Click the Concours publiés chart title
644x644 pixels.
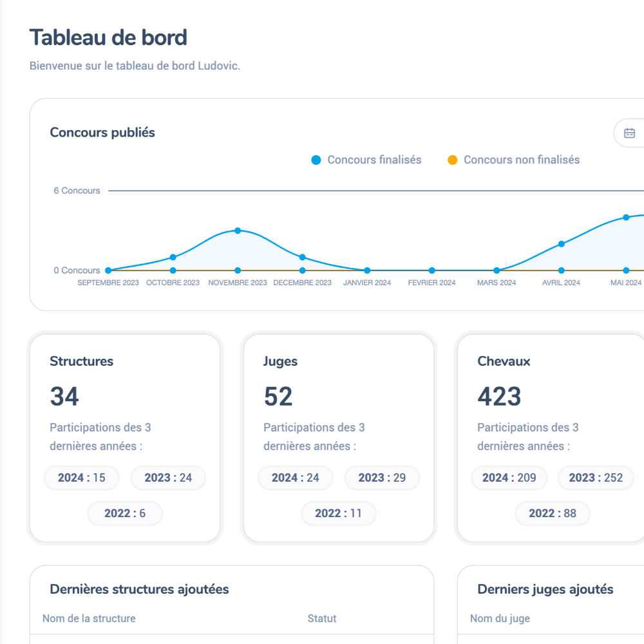pyautogui.click(x=102, y=133)
